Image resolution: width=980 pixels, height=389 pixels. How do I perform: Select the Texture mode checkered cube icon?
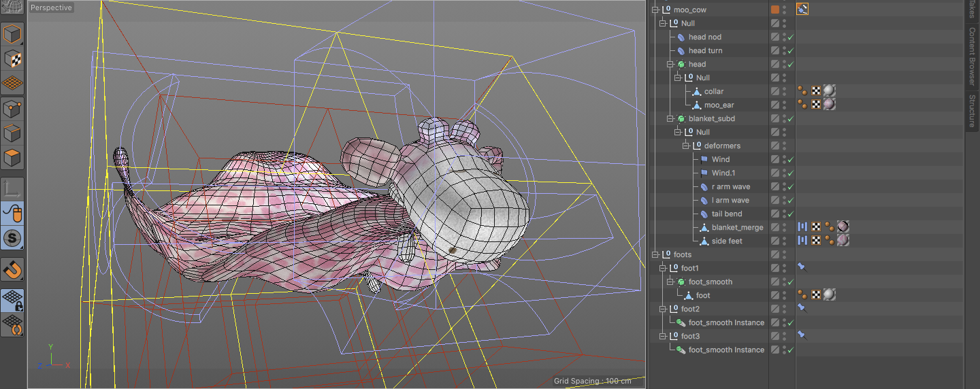pos(13,59)
